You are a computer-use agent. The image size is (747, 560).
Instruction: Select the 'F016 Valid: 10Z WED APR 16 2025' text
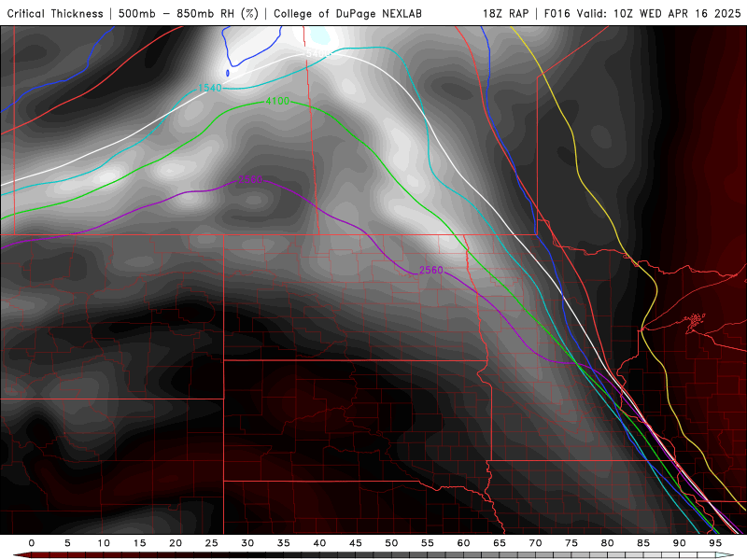point(642,13)
